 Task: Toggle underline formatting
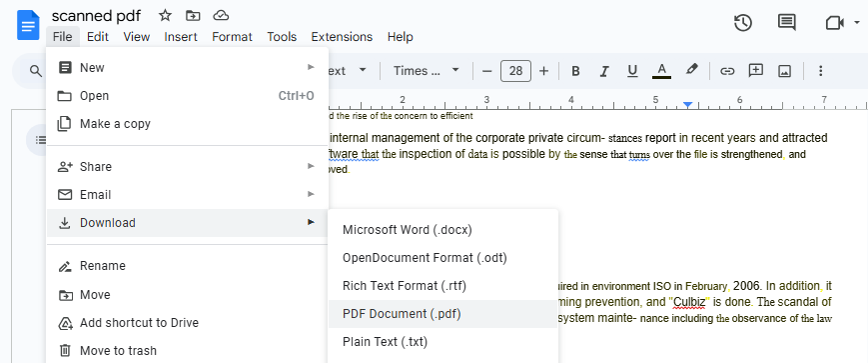coord(632,71)
